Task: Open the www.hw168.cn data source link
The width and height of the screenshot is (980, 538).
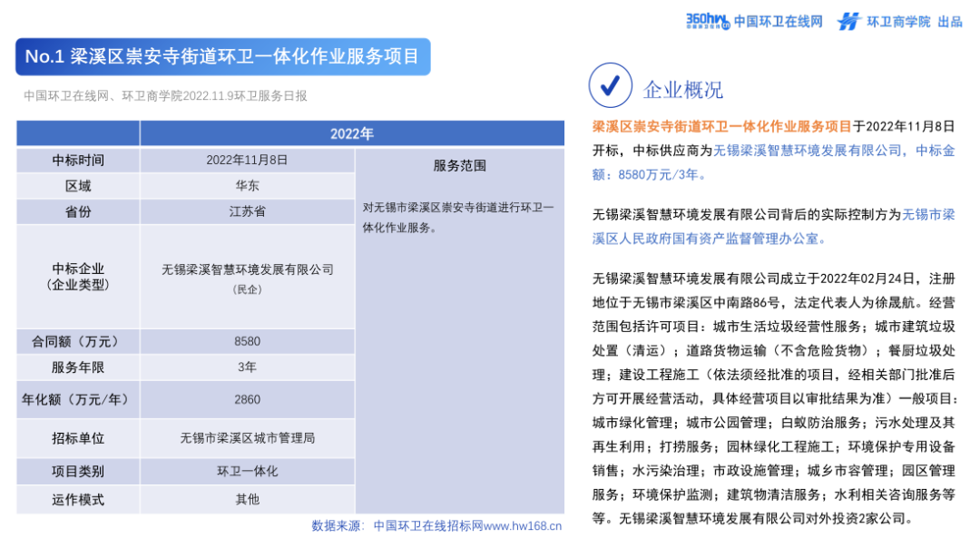Action: (x=522, y=526)
